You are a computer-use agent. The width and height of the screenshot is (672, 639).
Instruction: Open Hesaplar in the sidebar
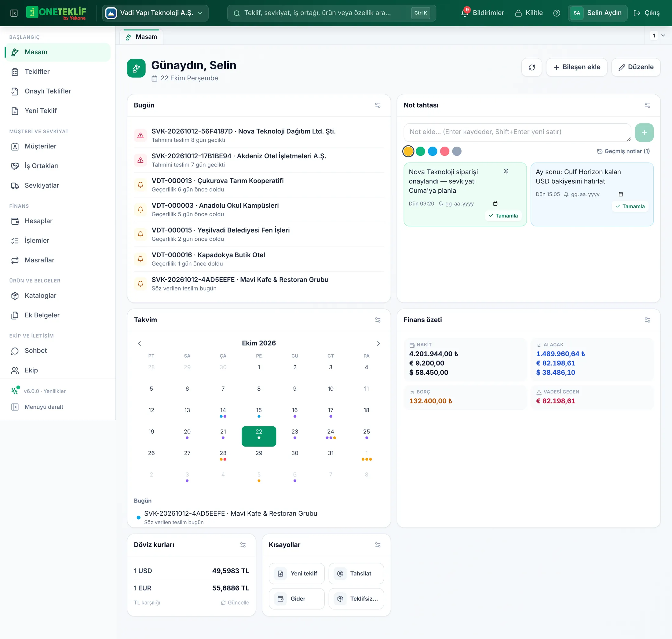(x=57, y=221)
